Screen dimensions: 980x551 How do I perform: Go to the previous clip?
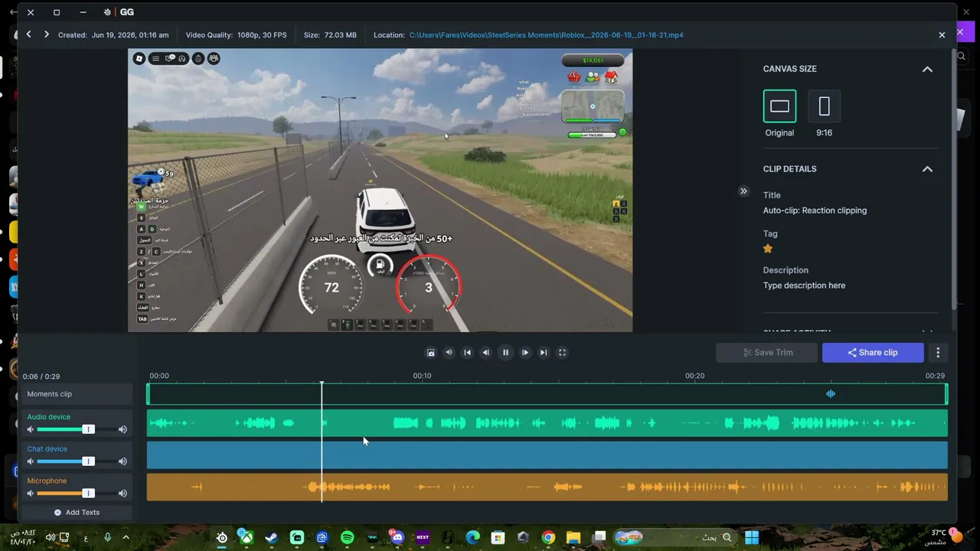[x=28, y=34]
